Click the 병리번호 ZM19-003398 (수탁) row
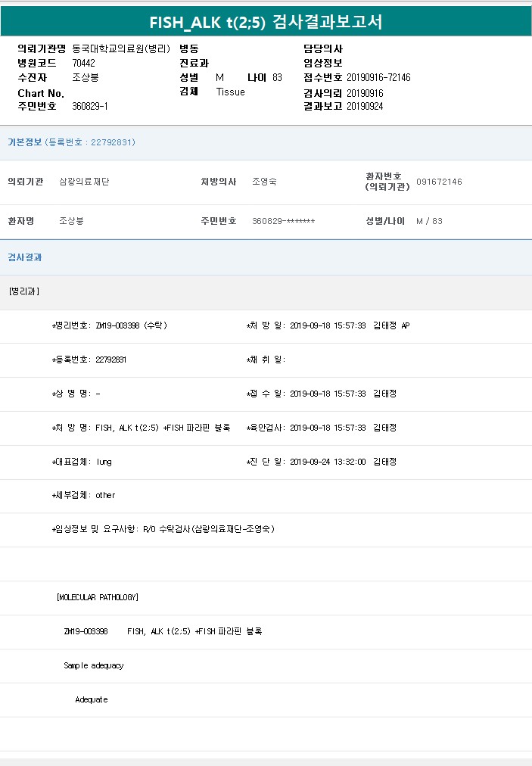 [x=109, y=325]
